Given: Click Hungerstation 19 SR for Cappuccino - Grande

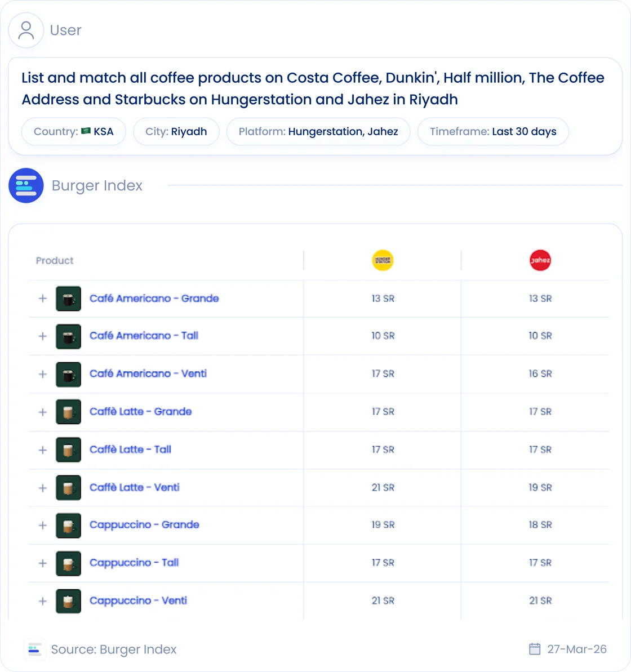Looking at the screenshot, I should (383, 524).
